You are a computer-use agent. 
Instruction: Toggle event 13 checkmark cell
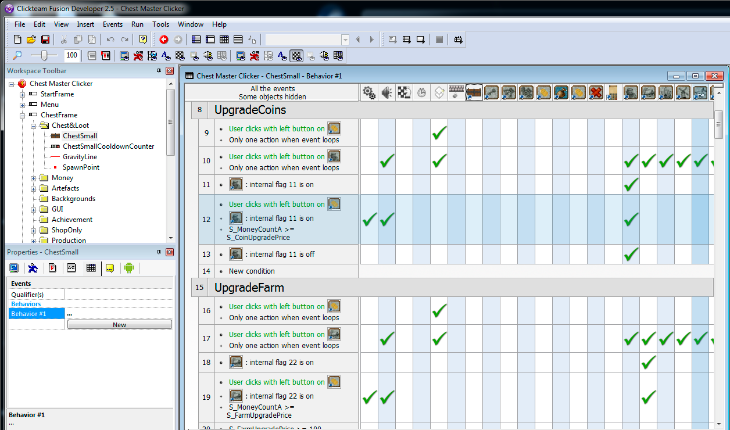[x=631, y=254]
